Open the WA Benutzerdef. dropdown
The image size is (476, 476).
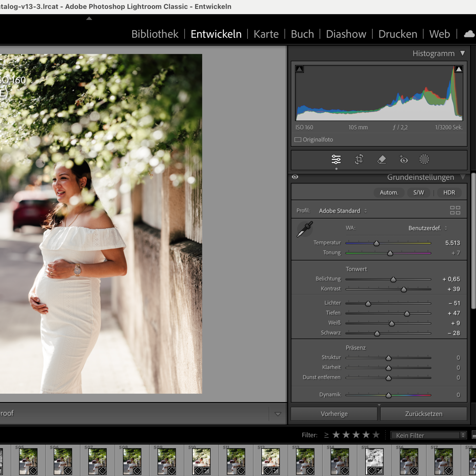tap(428, 228)
